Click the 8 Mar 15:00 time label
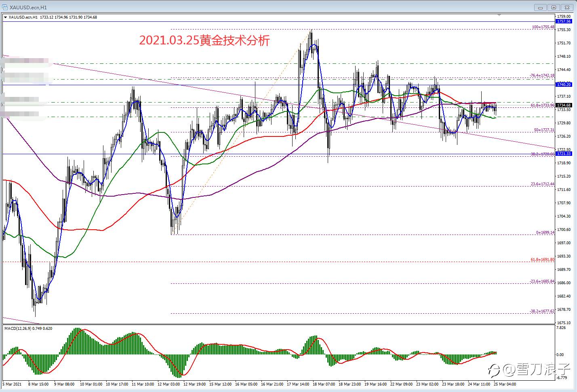 [x=38, y=384]
